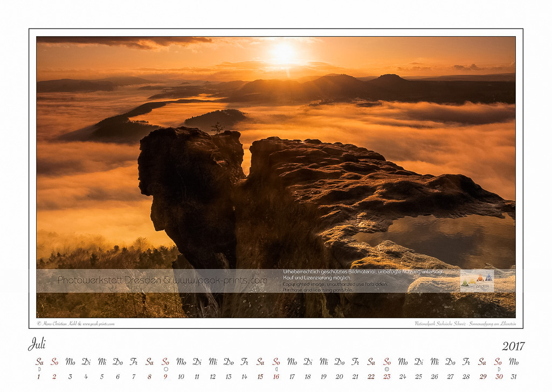552x392 pixels.
Task: Select day 11 in the calendar row
Action: [197, 376]
